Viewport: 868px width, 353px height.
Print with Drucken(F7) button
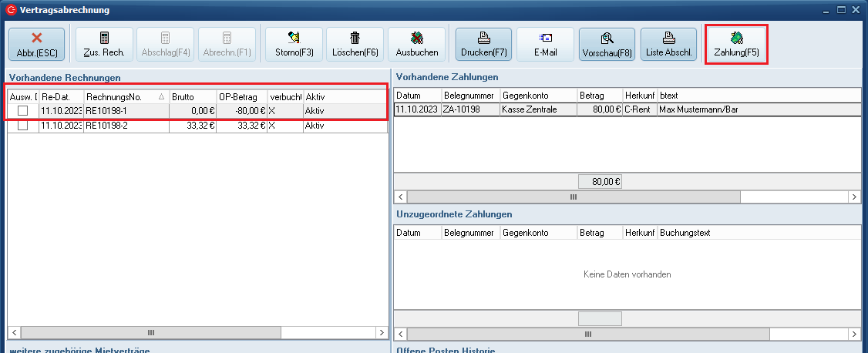click(483, 44)
